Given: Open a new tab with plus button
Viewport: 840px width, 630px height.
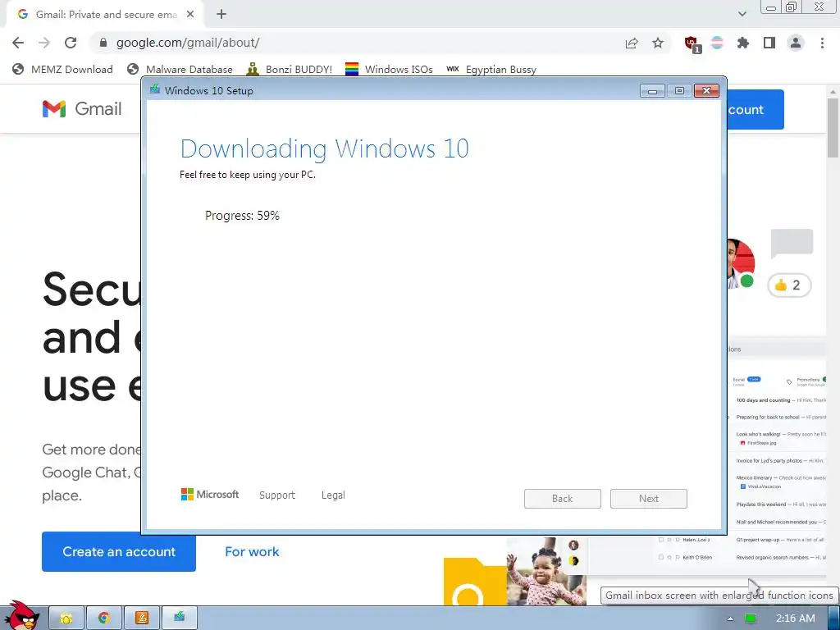Looking at the screenshot, I should point(221,15).
